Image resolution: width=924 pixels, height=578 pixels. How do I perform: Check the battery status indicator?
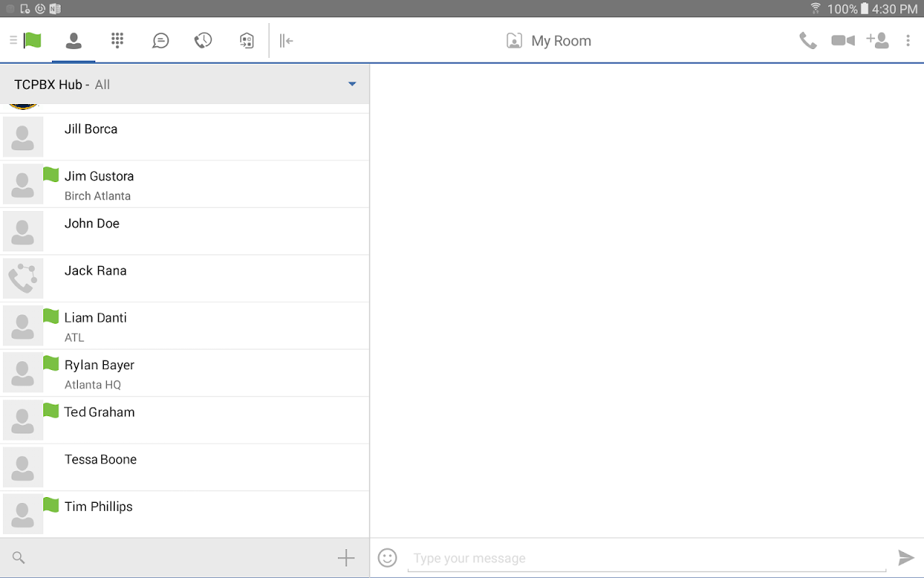pos(865,9)
